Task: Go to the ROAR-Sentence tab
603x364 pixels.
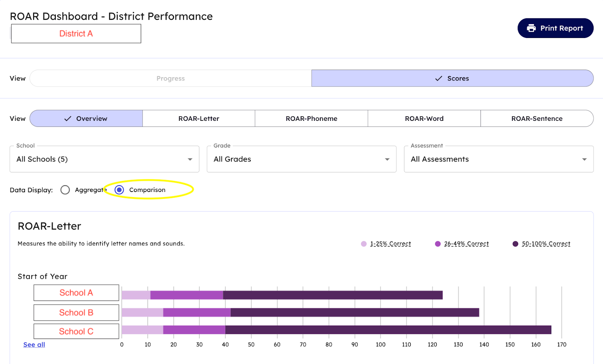Action: (537, 119)
